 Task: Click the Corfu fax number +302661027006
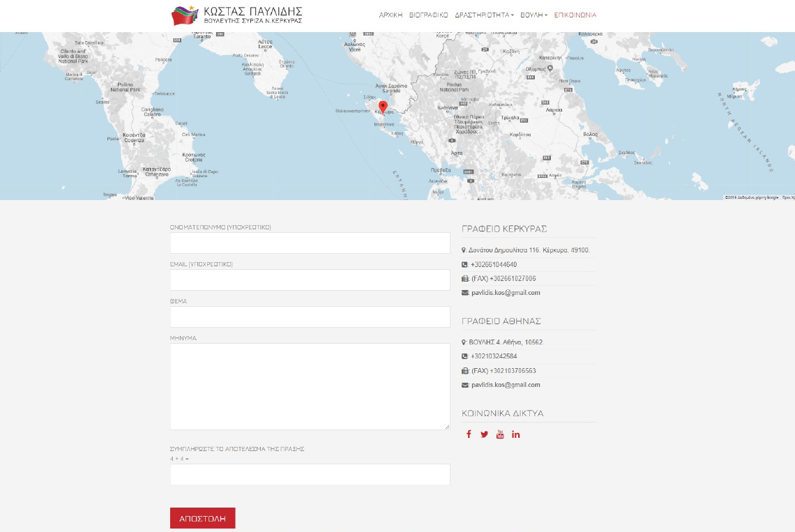pos(513,278)
